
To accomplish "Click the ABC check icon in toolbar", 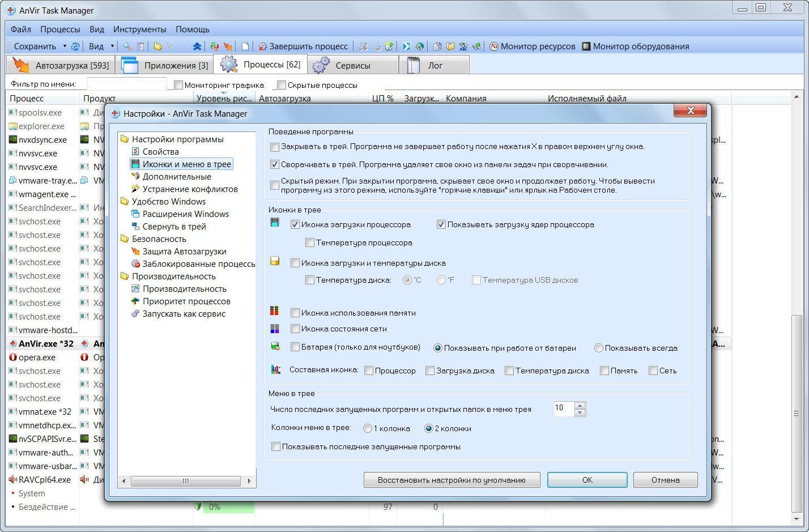I will click(463, 46).
